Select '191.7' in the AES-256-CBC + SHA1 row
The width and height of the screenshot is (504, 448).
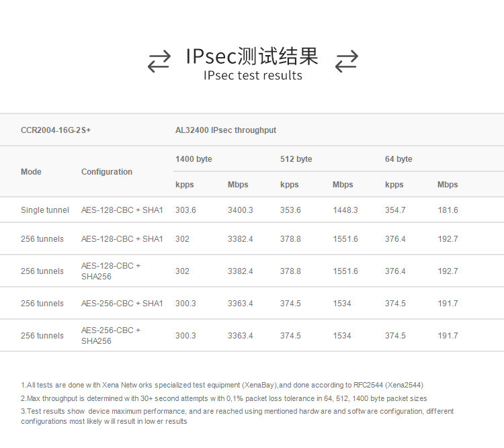(448, 304)
